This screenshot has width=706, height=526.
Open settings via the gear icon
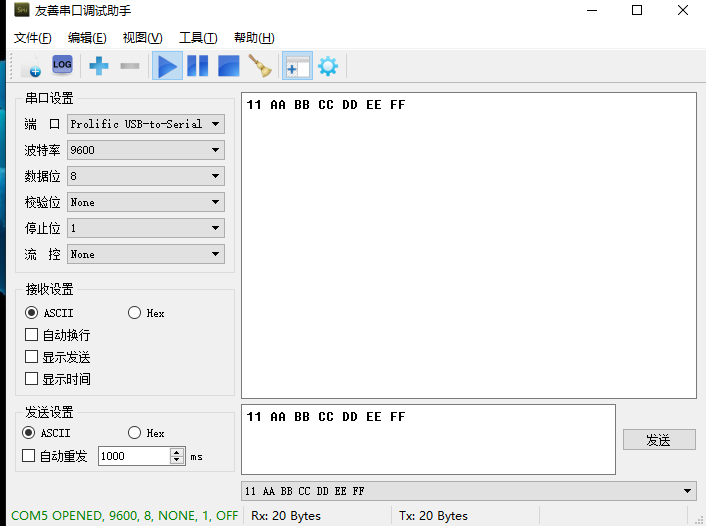pos(328,66)
